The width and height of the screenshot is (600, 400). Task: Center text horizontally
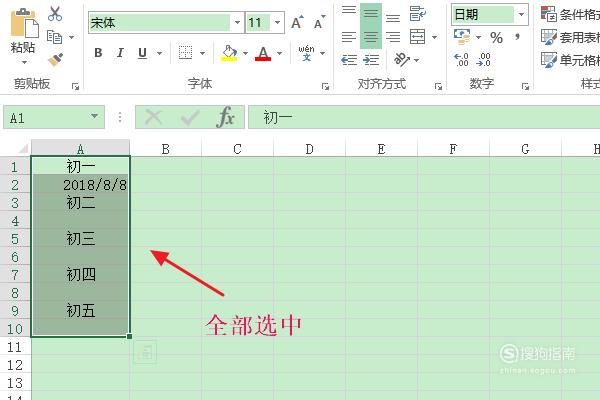click(x=370, y=37)
